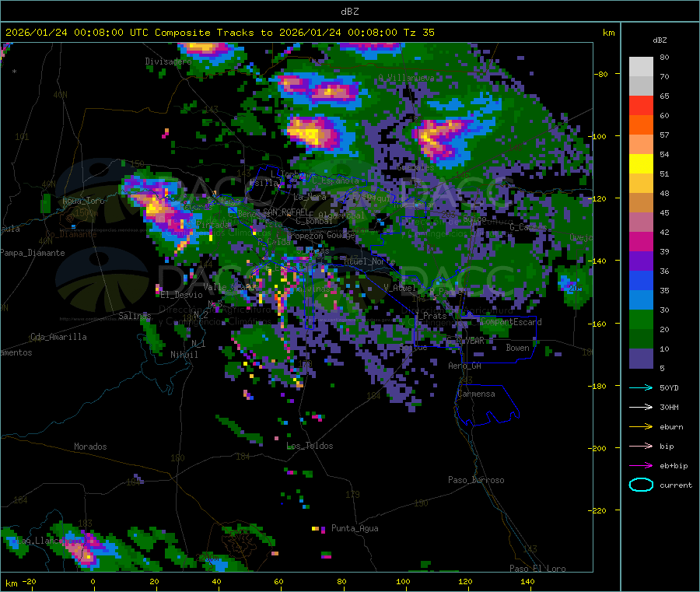The image size is (700, 592).
Task: Click the 60 km horizontal axis tick
Action: [x=278, y=581]
